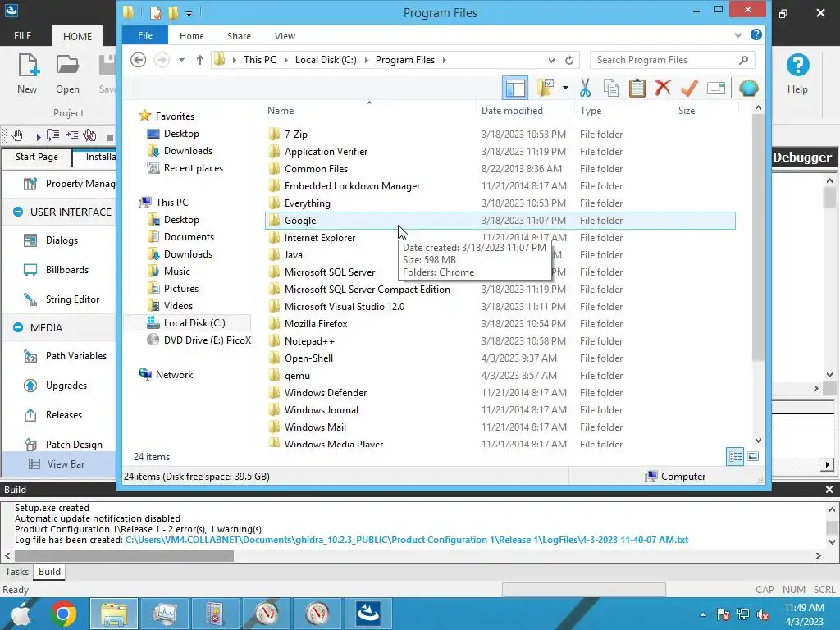Click the Copy icon in Explorer toolbar
This screenshot has height=630, width=840.
pyautogui.click(x=610, y=88)
